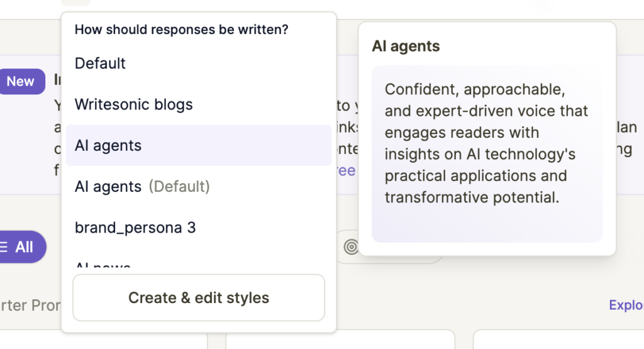The width and height of the screenshot is (644, 349).
Task: Select the Default writing style
Action: (199, 64)
